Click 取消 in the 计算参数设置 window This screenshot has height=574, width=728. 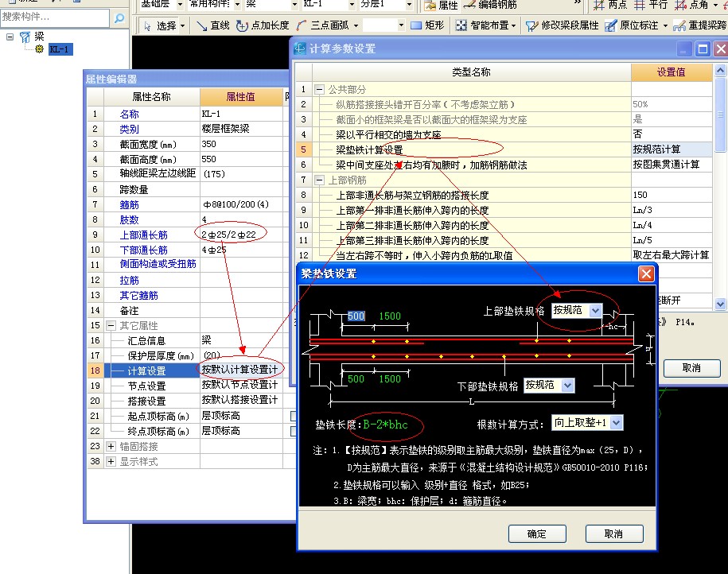(x=691, y=368)
